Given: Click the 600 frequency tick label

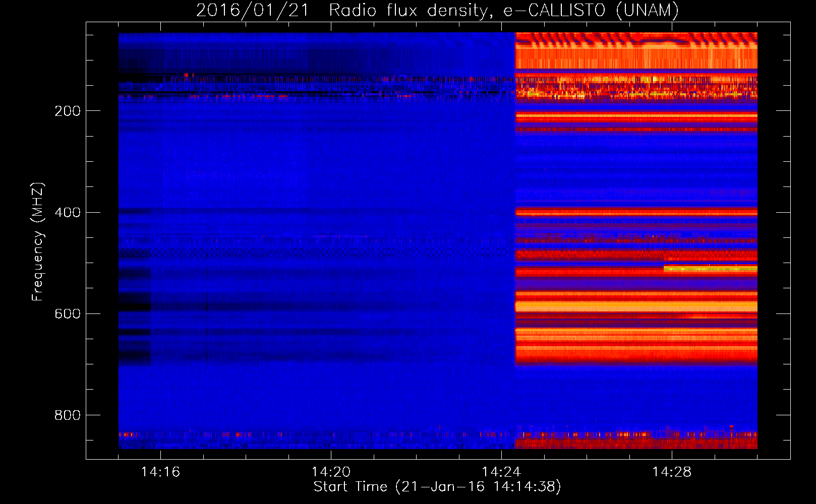Looking at the screenshot, I should [68, 313].
